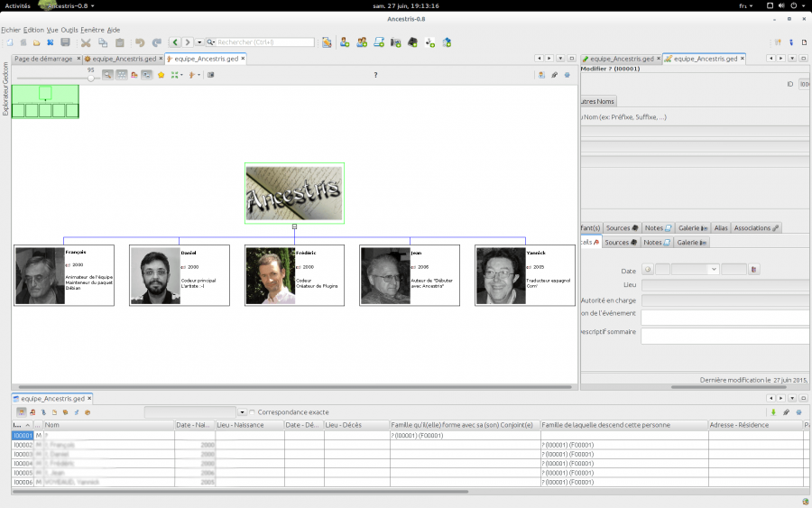Add a new media icon

[x=396, y=42]
